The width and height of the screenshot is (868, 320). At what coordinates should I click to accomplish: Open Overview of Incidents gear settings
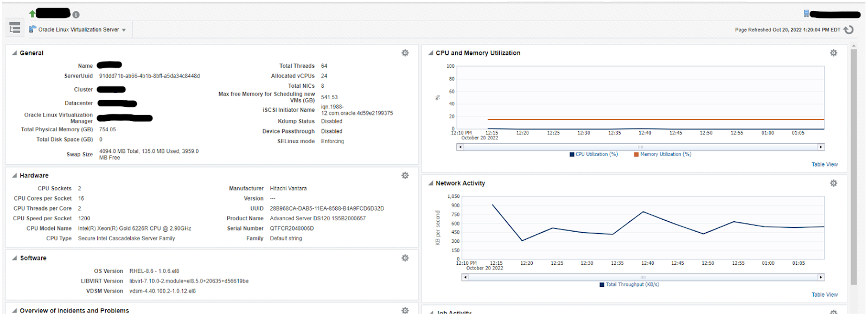click(405, 310)
